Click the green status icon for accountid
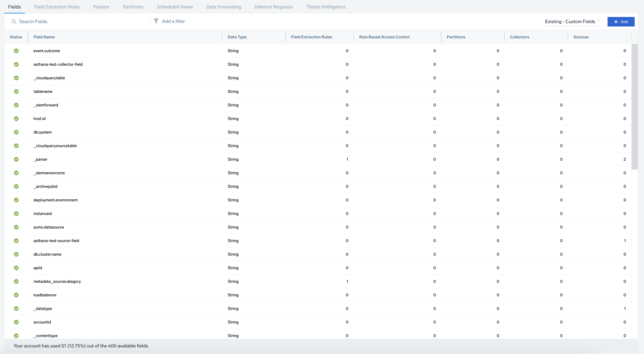This screenshot has height=354, width=644. click(16, 322)
